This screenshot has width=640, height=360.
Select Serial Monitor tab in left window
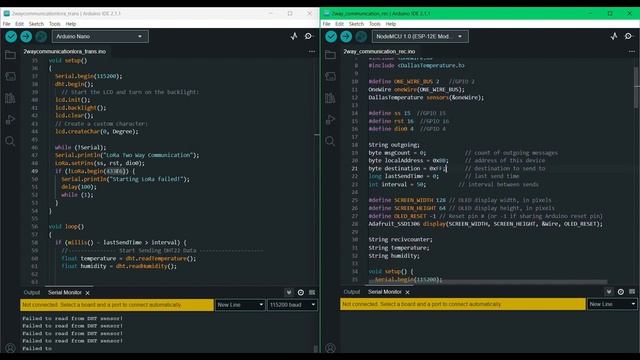pos(64,293)
